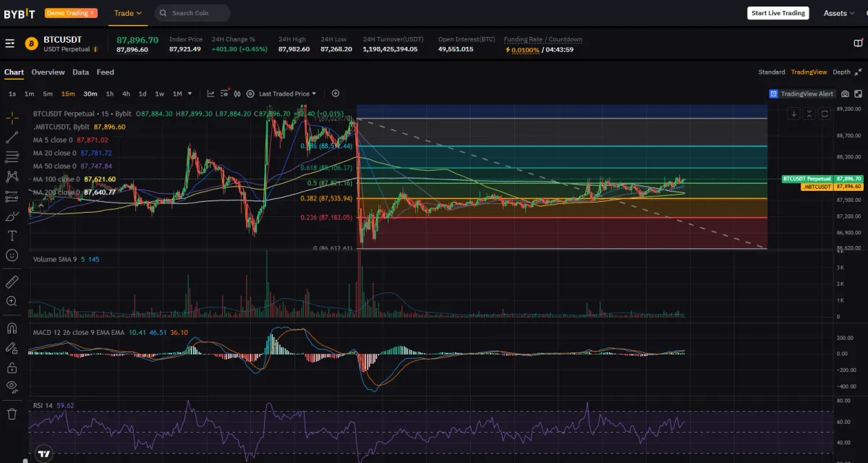
Task: Collapse the indicator legend chevron
Action: pos(41,206)
